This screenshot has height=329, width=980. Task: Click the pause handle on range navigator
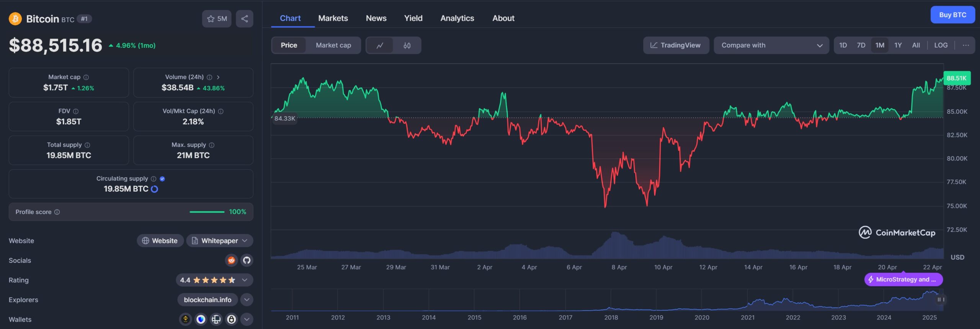(940, 300)
